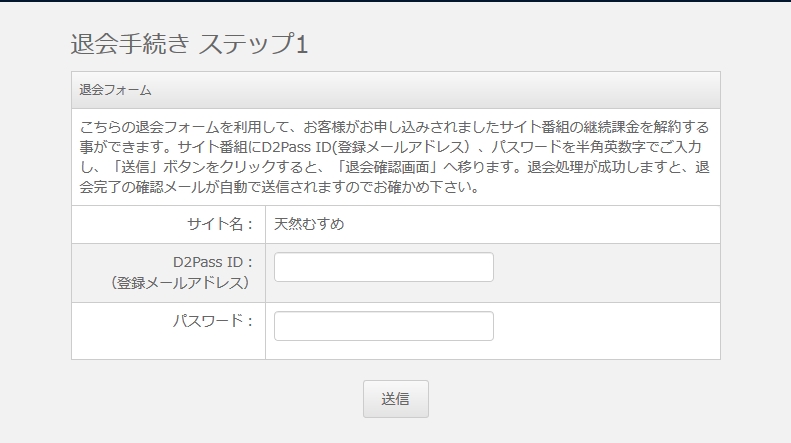Image resolution: width=791 pixels, height=443 pixels.
Task: Focus the パスワード input field
Action: point(383,326)
